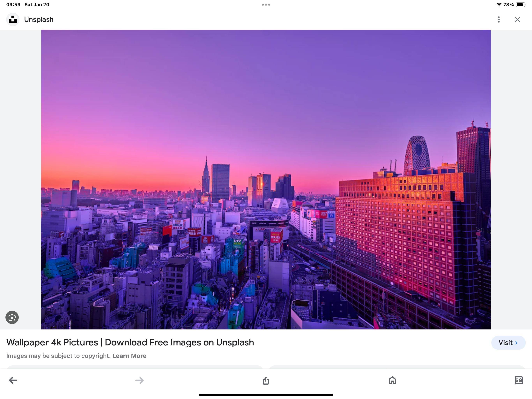The height and width of the screenshot is (399, 532).
Task: Click the Visit button
Action: pos(505,343)
